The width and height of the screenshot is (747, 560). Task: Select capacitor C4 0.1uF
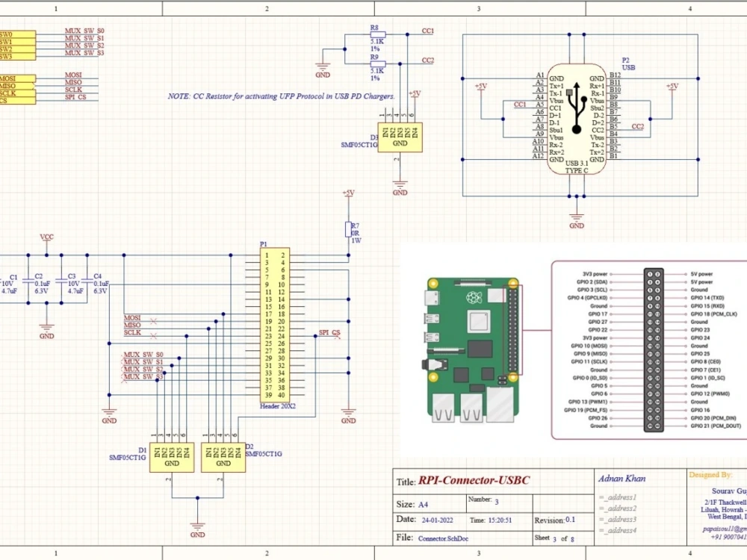(x=87, y=282)
